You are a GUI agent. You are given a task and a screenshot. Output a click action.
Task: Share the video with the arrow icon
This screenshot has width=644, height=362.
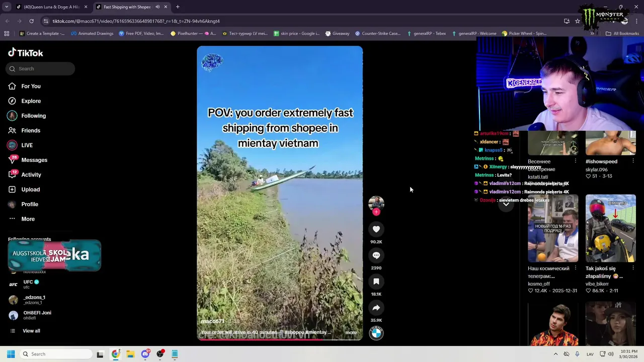(x=376, y=308)
